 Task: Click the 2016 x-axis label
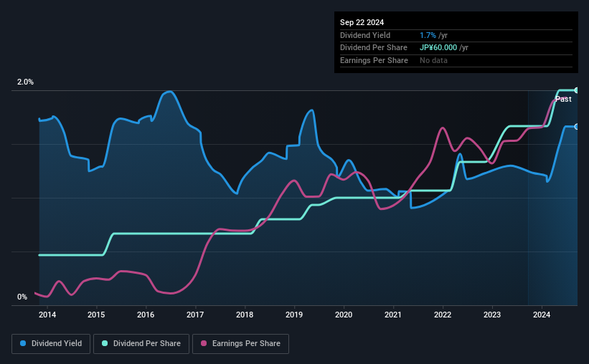pyautogui.click(x=146, y=315)
